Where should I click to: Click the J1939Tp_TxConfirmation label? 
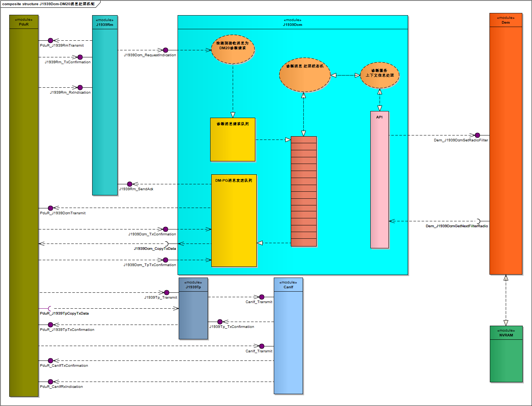tap(232, 327)
